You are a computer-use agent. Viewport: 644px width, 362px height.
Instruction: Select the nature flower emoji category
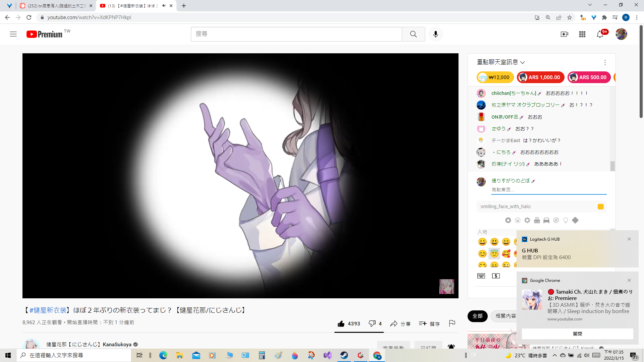tap(527, 220)
